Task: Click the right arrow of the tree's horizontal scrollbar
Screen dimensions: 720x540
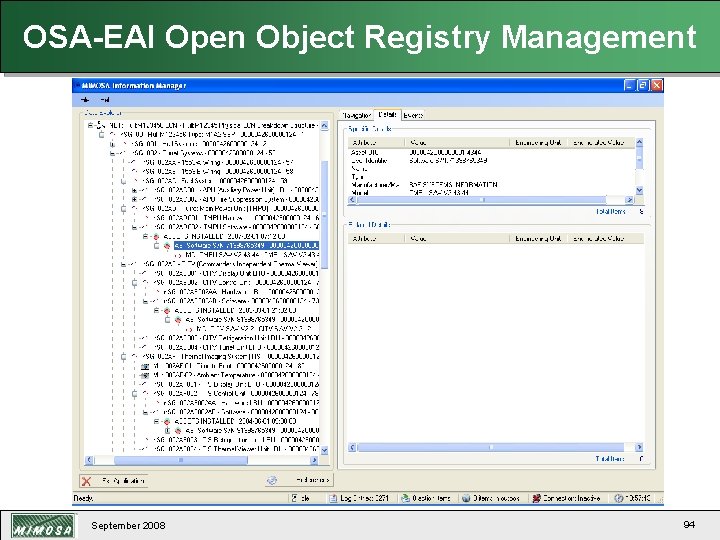Action: pos(314,460)
